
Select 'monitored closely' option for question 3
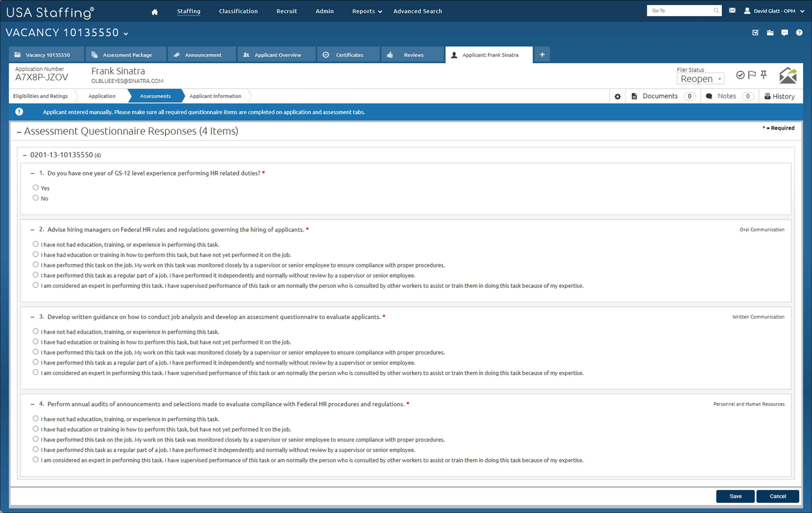point(35,352)
